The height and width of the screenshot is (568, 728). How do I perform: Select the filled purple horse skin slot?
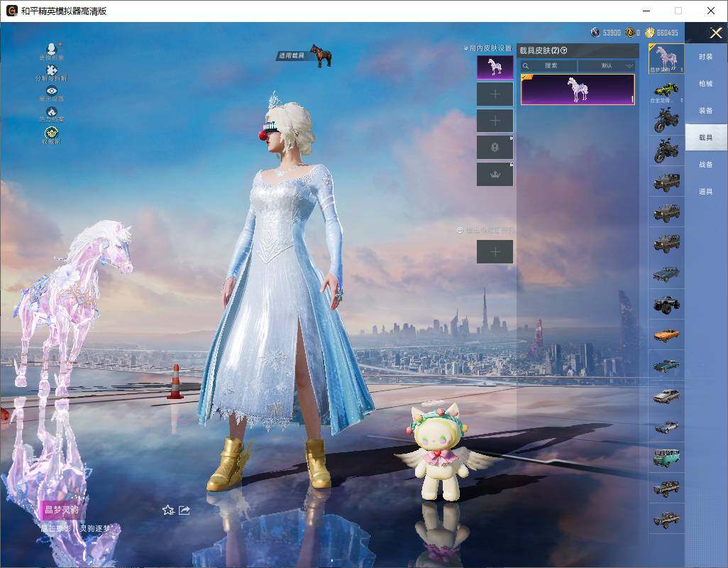(x=495, y=67)
